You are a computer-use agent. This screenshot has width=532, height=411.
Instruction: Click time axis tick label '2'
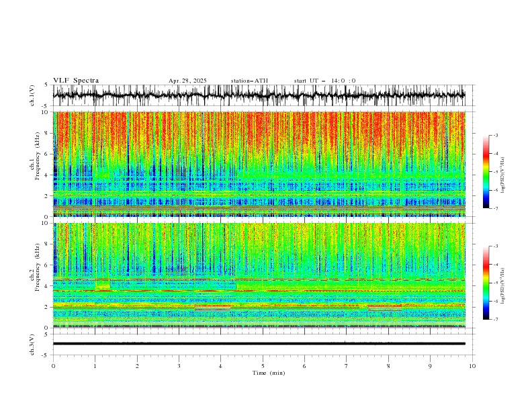(x=137, y=366)
